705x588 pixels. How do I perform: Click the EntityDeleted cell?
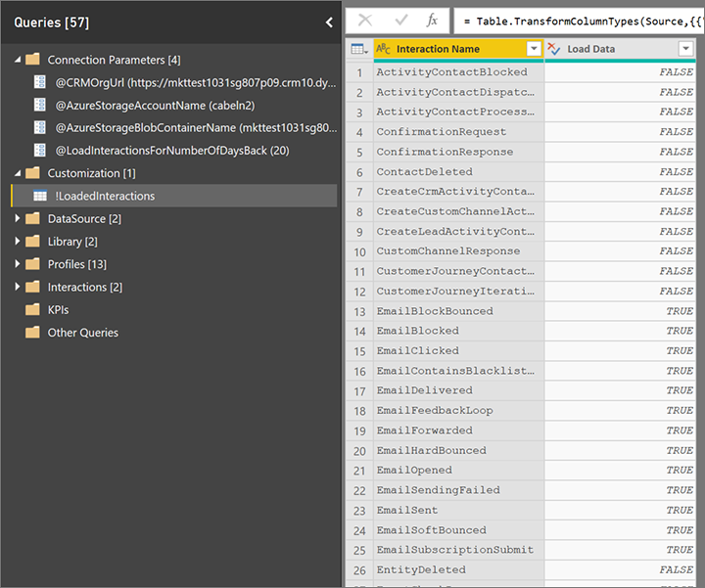click(458, 569)
